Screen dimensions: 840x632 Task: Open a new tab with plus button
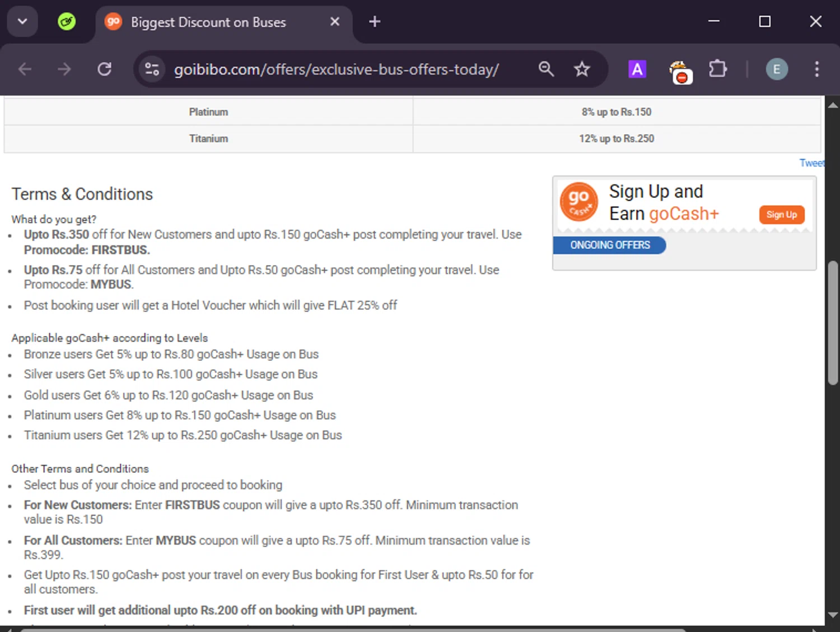pos(375,22)
